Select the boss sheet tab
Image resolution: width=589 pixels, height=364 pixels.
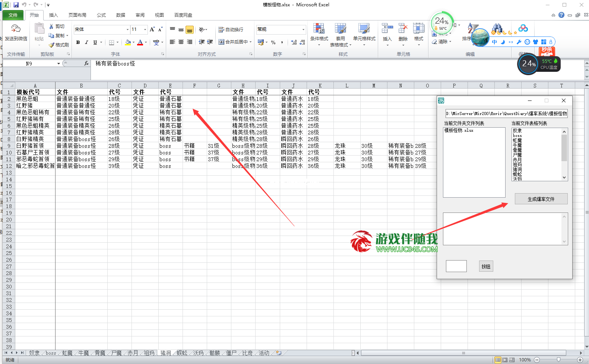coord(51,353)
